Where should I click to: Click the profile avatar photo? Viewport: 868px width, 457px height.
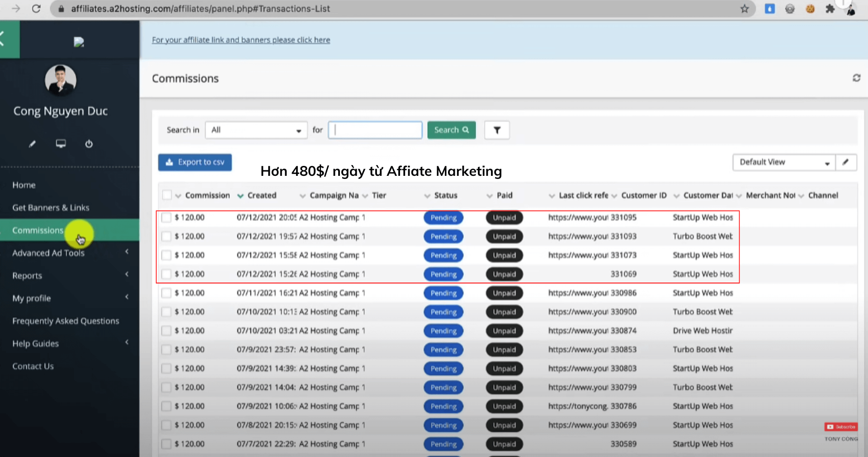pyautogui.click(x=61, y=80)
